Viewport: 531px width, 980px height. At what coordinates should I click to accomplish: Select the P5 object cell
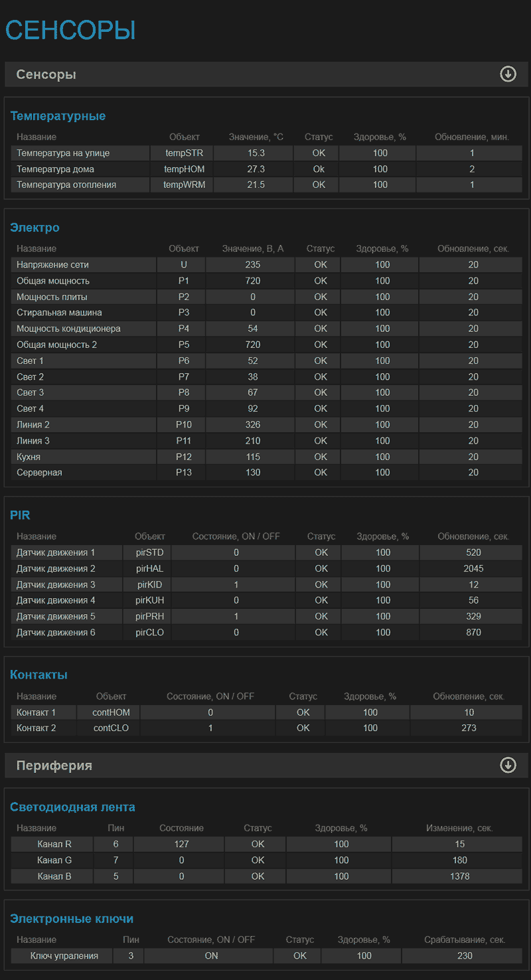(x=184, y=345)
